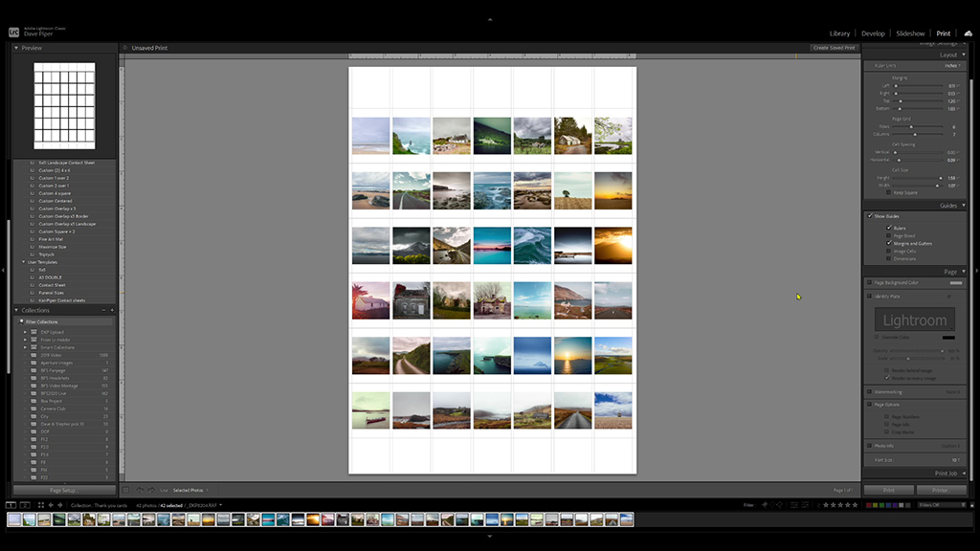
Task: Enable the Photo Info checkbox
Action: pyautogui.click(x=869, y=446)
